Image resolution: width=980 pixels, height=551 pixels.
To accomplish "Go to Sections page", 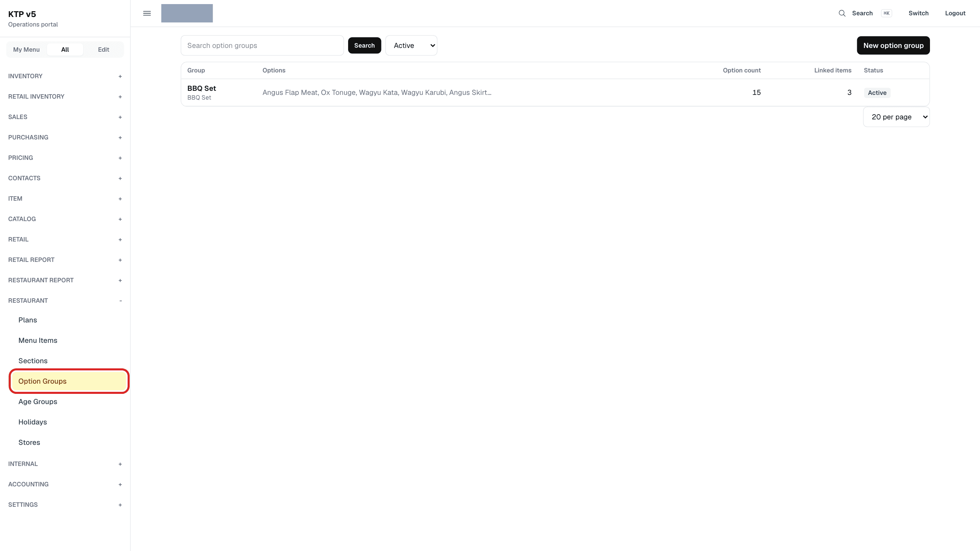I will (x=69, y=361).
